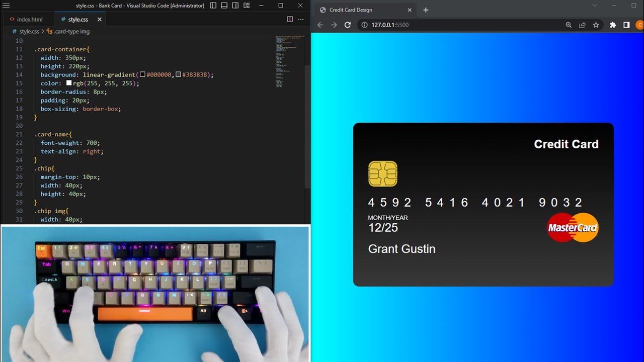Bookmark this page with the star icon
Viewport: 644px width, 362px height.
coord(596,25)
